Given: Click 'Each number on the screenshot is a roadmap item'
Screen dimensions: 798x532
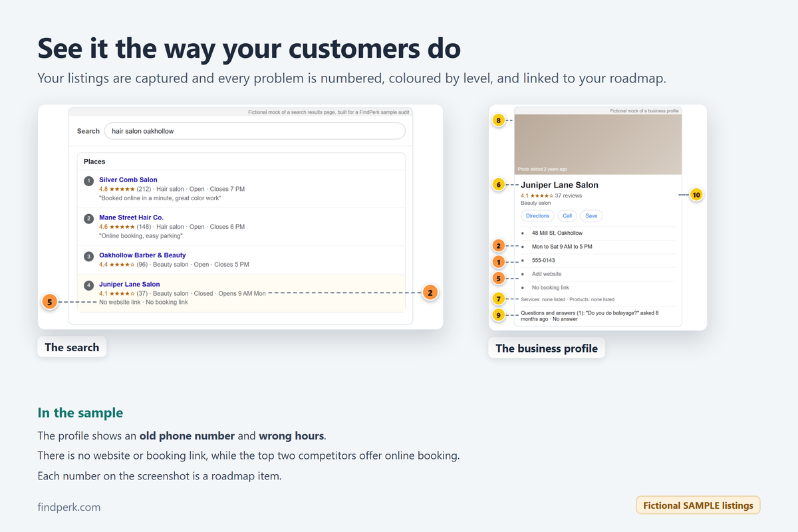Looking at the screenshot, I should (160, 476).
